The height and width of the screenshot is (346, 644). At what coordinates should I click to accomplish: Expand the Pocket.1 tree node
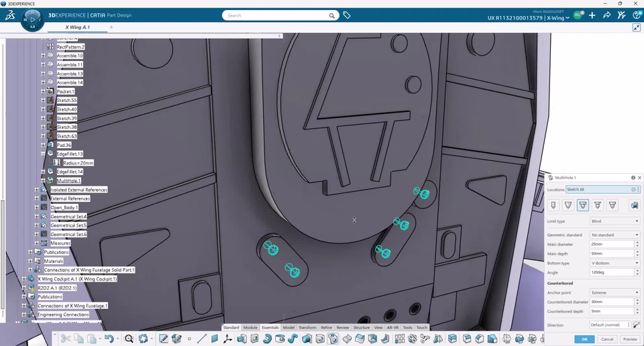point(43,91)
